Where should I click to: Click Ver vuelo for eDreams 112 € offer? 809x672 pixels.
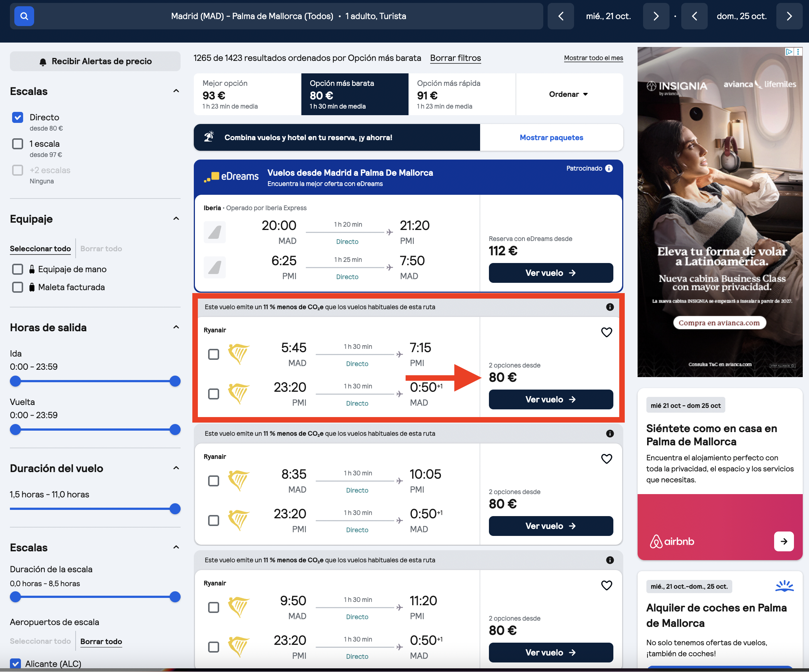tap(551, 273)
